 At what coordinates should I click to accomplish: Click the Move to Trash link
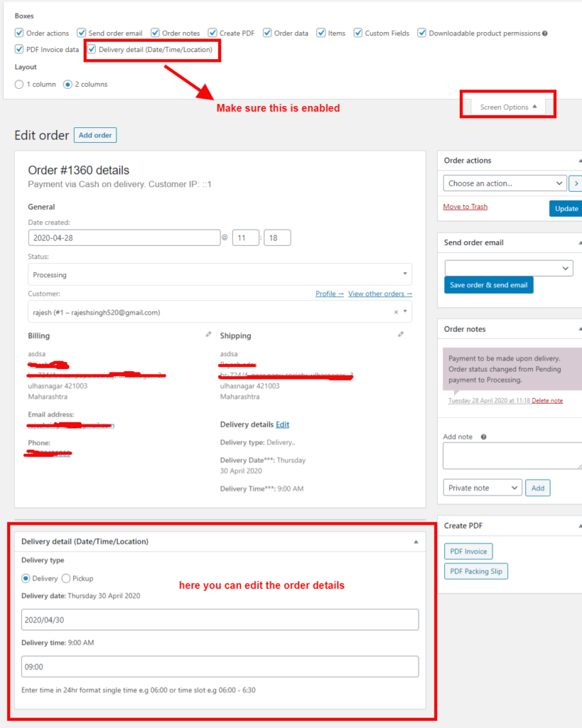coord(465,207)
